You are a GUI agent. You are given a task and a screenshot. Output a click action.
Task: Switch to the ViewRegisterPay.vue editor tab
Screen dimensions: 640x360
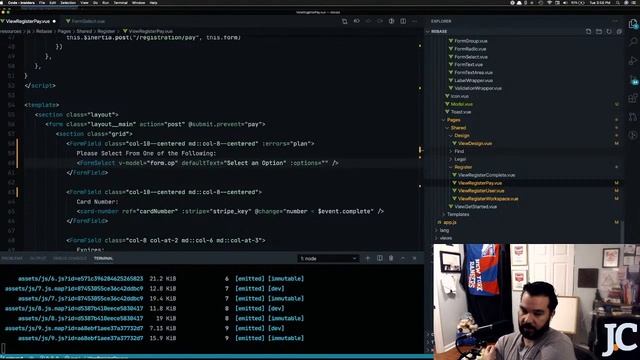point(29,21)
